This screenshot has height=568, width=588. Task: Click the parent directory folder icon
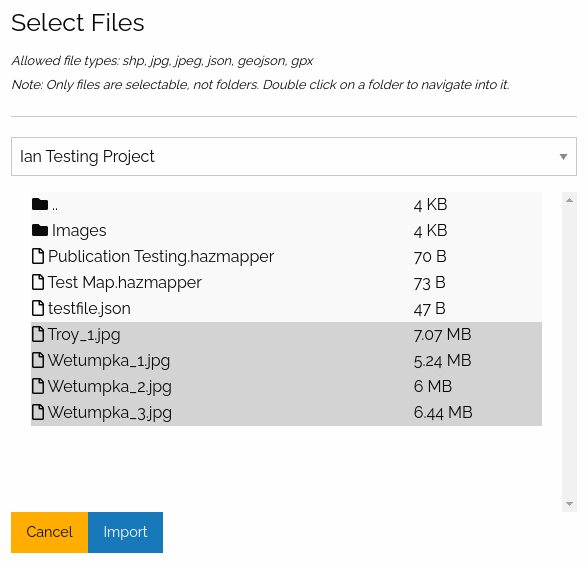pos(40,204)
